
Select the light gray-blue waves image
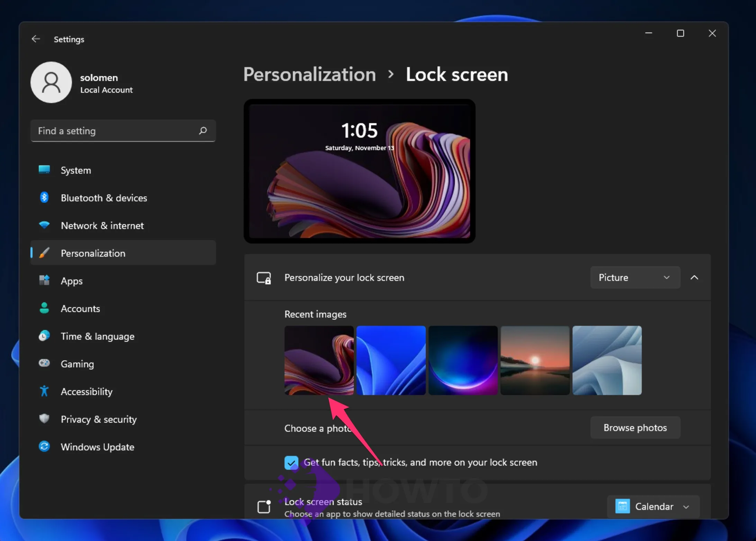(607, 360)
